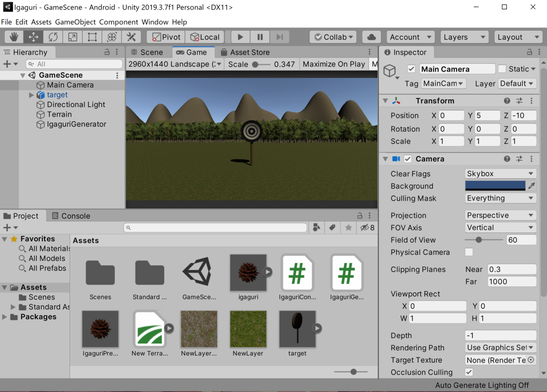547x392 pixels.
Task: Select Target Texture object picker
Action: [x=531, y=360]
